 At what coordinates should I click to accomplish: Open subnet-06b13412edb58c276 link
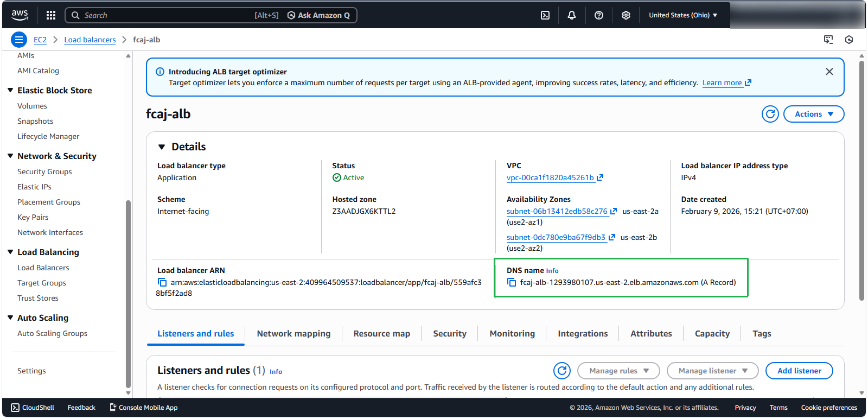coord(557,211)
